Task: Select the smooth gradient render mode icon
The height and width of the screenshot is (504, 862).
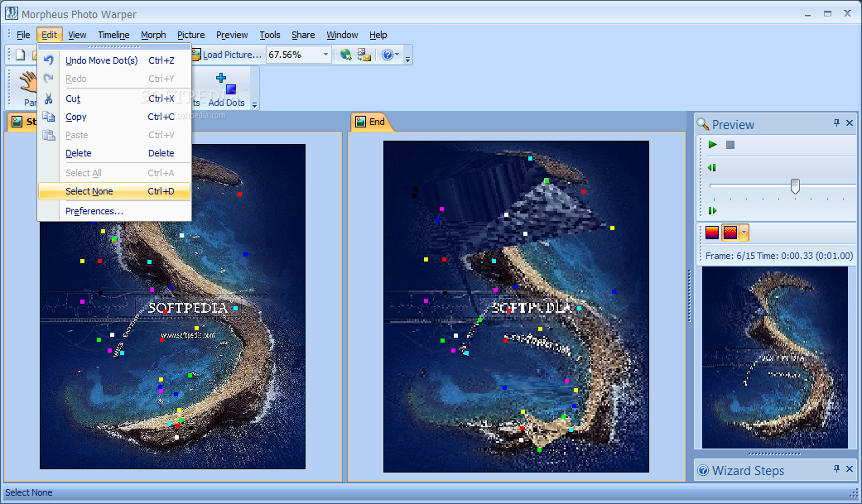Action: 712,233
